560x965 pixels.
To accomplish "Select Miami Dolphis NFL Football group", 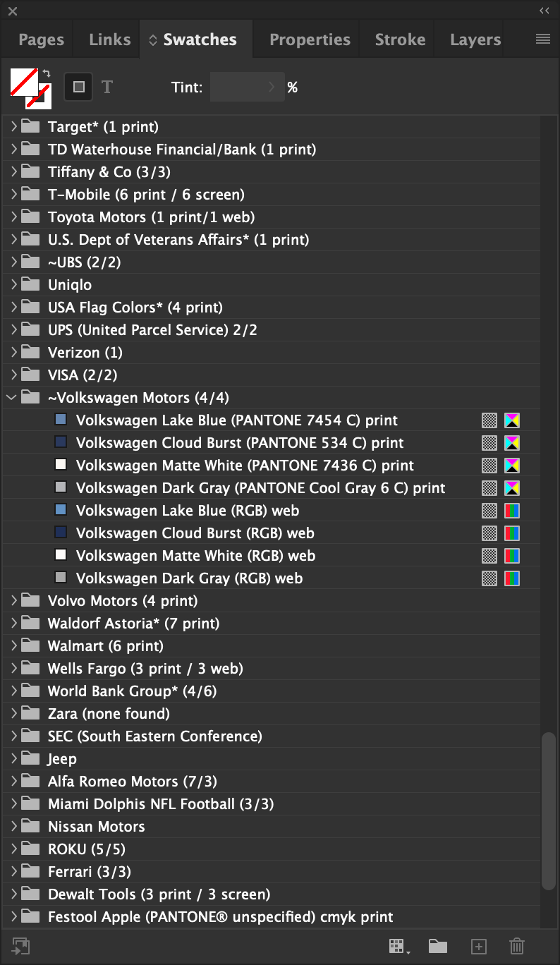I will (x=272, y=804).
